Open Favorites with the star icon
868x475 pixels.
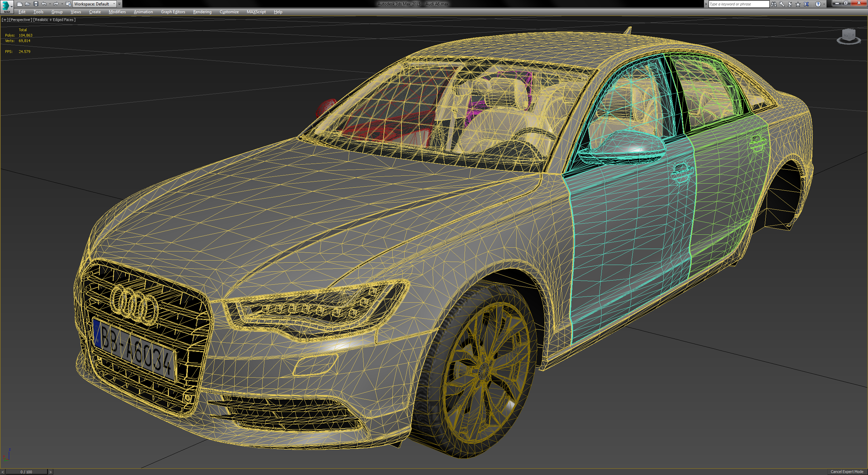point(798,4)
